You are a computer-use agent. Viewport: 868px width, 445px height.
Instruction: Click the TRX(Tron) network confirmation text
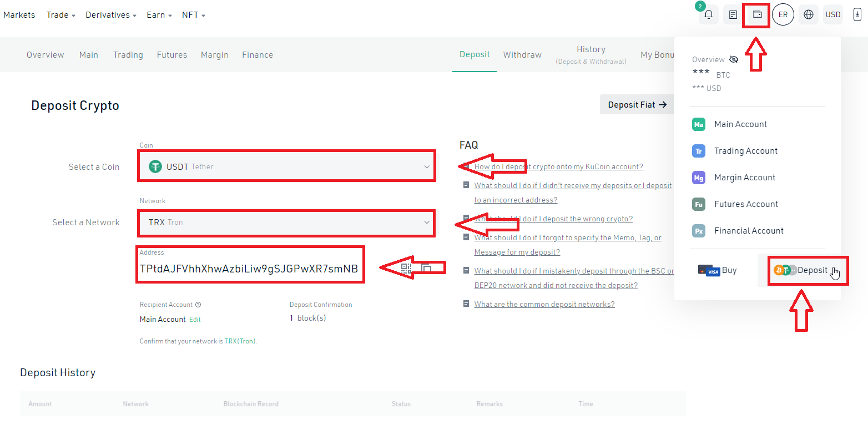(240, 341)
